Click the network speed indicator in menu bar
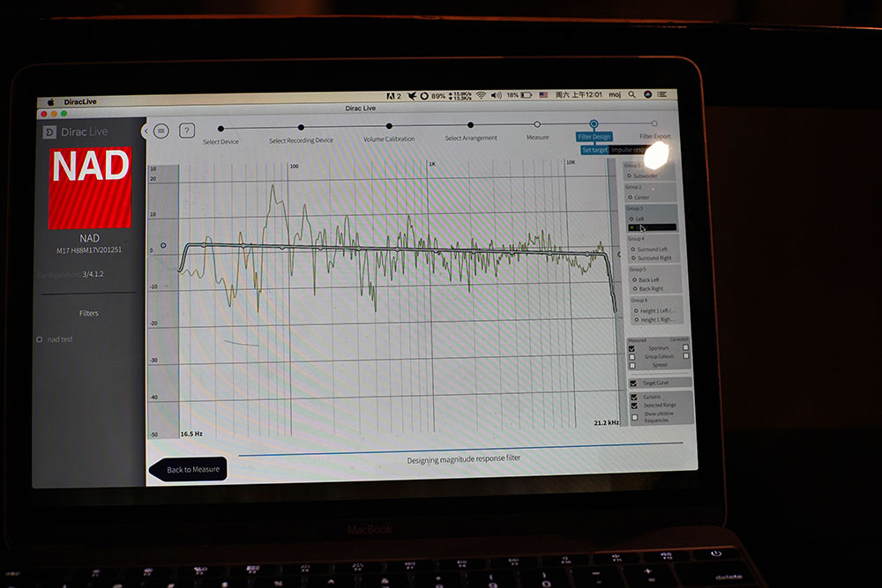The width and height of the screenshot is (882, 588). 460,95
